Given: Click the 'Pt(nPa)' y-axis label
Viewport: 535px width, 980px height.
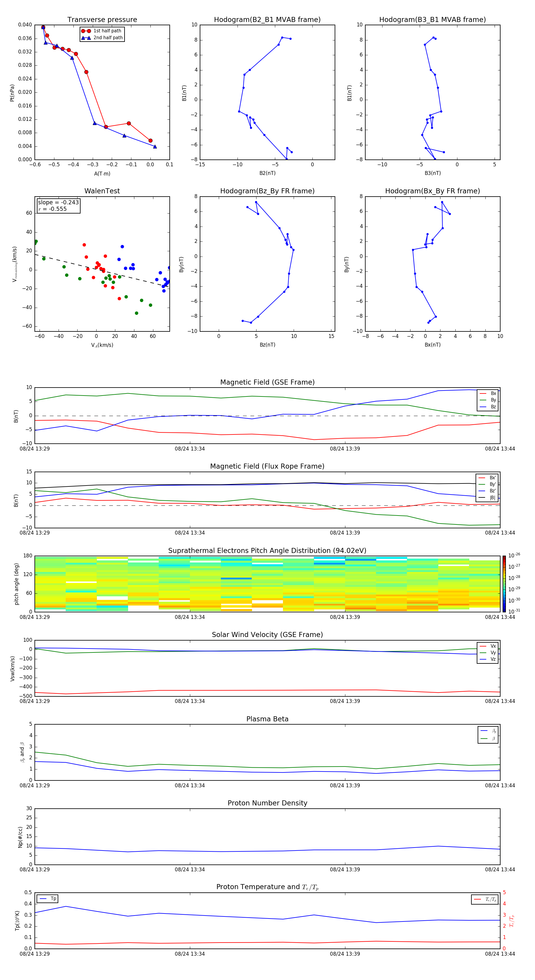Looking at the screenshot, I should [12, 92].
